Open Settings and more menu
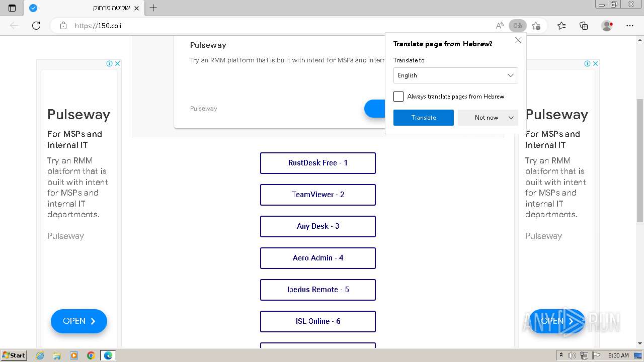Screen dimensions: 644x362 pyautogui.click(x=630, y=26)
